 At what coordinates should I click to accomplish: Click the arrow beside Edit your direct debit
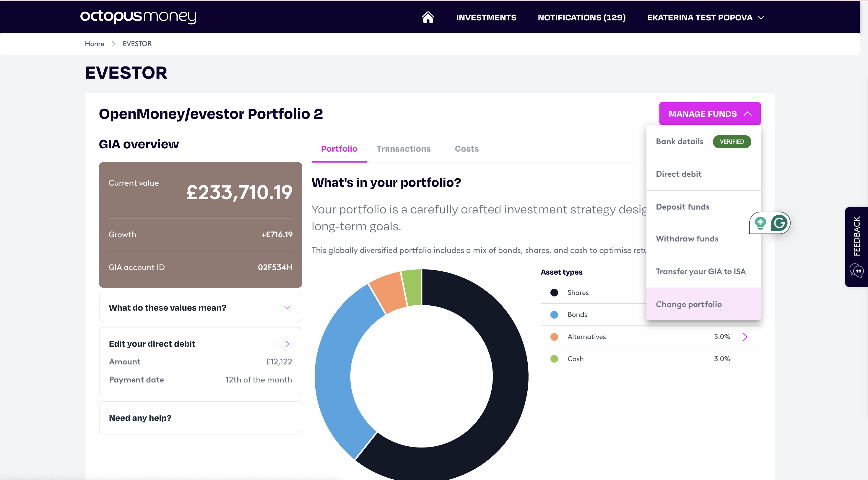[x=287, y=343]
